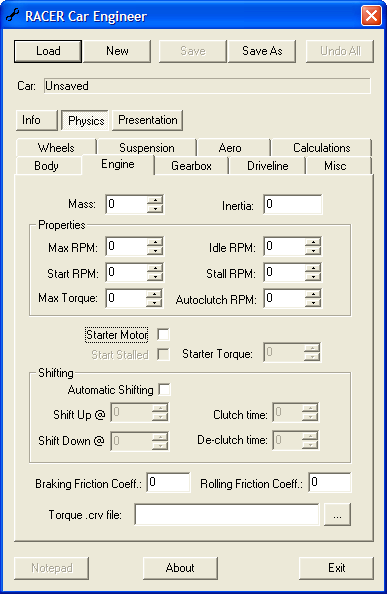Open the Gearbox tab
The height and width of the screenshot is (594, 387).
[191, 166]
